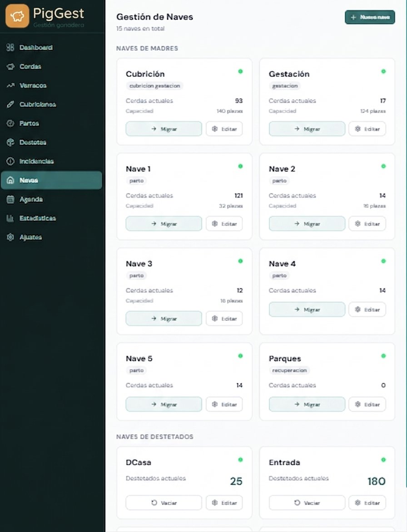Click Migrar on Nave 2
Viewport: 407px width, 532px height.
click(x=307, y=224)
